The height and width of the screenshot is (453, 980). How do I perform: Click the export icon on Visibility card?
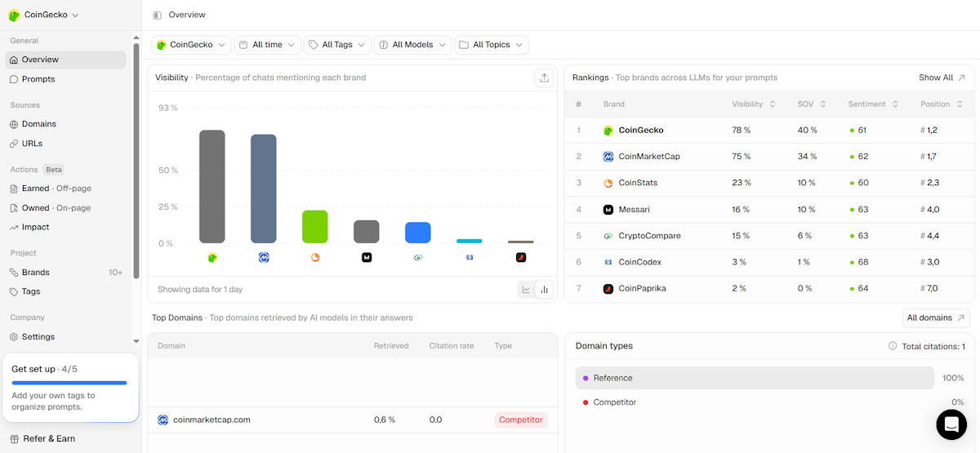544,78
